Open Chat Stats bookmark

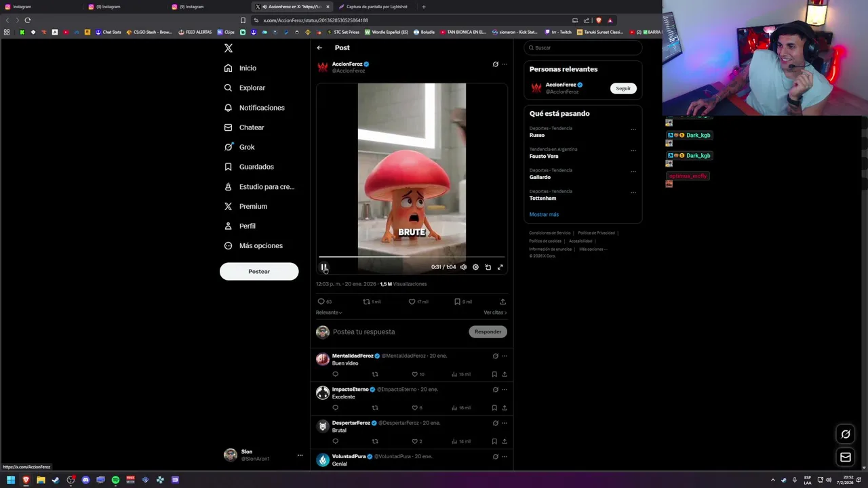108,32
